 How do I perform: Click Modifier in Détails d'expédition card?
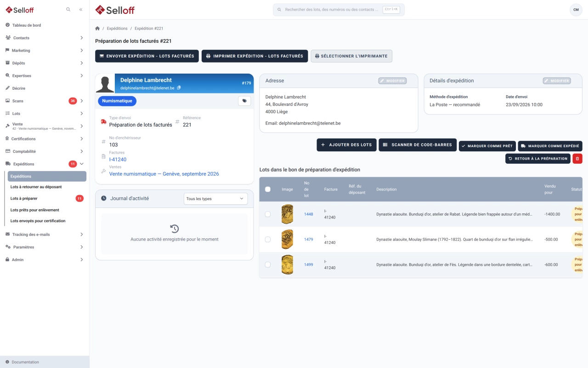click(557, 81)
